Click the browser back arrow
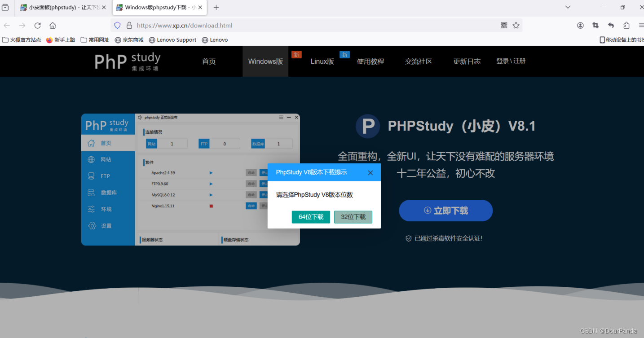 coord(7,26)
